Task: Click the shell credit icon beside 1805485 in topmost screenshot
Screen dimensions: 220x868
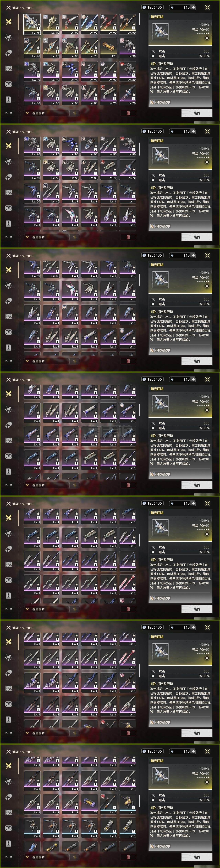Action: [144, 7]
